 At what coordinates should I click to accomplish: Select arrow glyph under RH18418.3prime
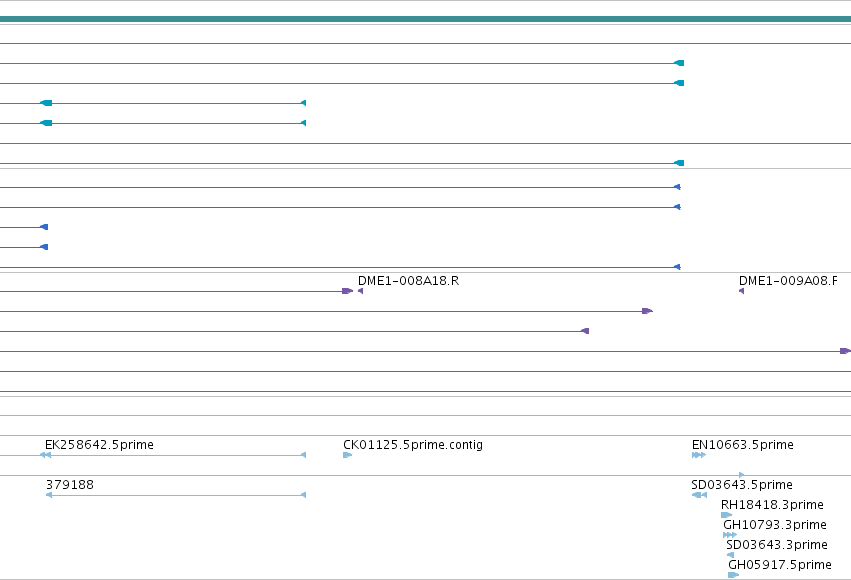tap(726, 515)
